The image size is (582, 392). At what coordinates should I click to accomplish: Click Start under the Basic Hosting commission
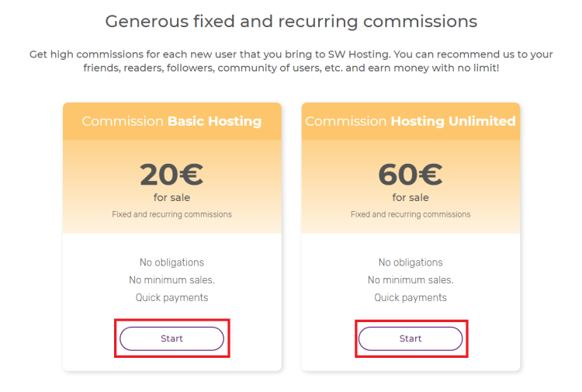coord(171,338)
